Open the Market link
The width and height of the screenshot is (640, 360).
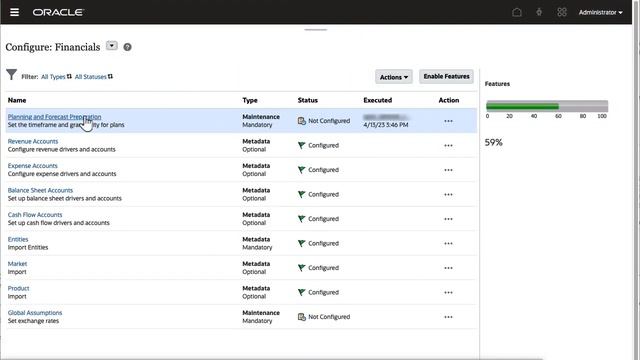(x=17, y=264)
